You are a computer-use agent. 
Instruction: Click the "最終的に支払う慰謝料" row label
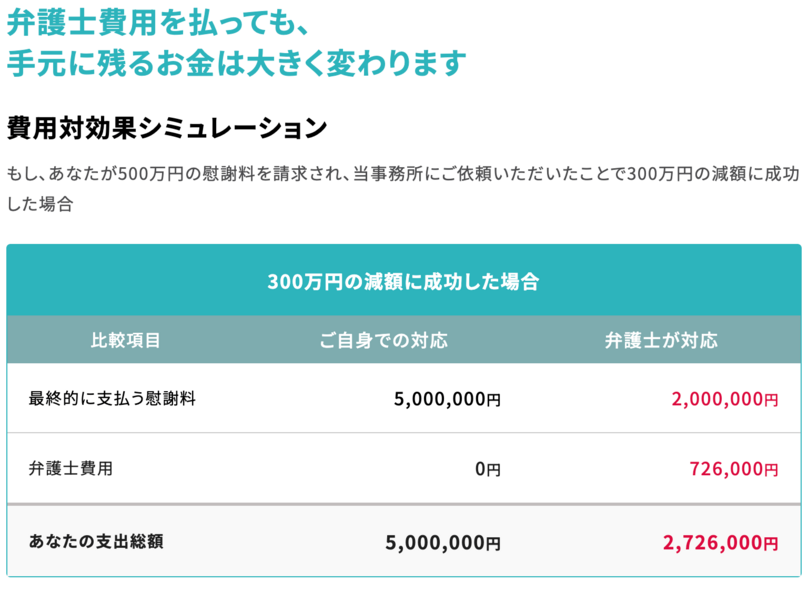point(112,398)
